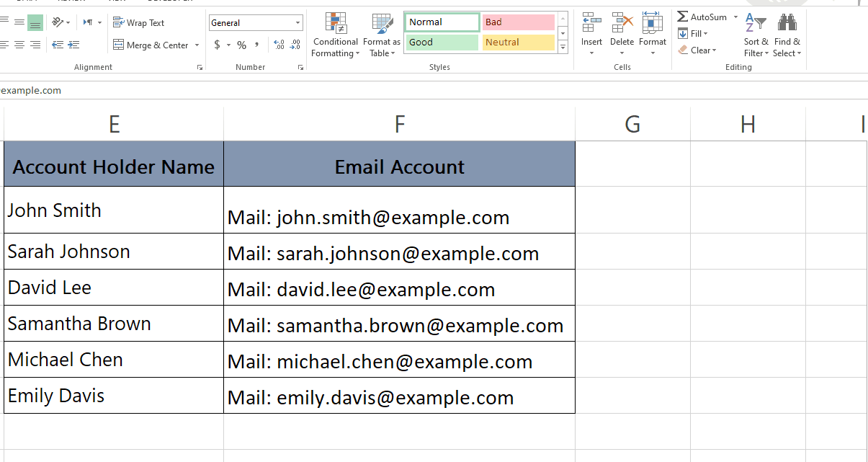This screenshot has width=868, height=462.
Task: Click the Decrease Indent icon
Action: (58, 45)
